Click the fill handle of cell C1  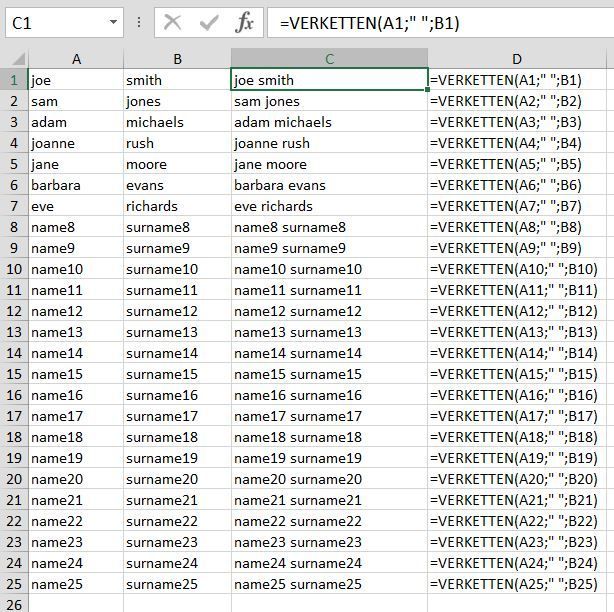pos(427,90)
